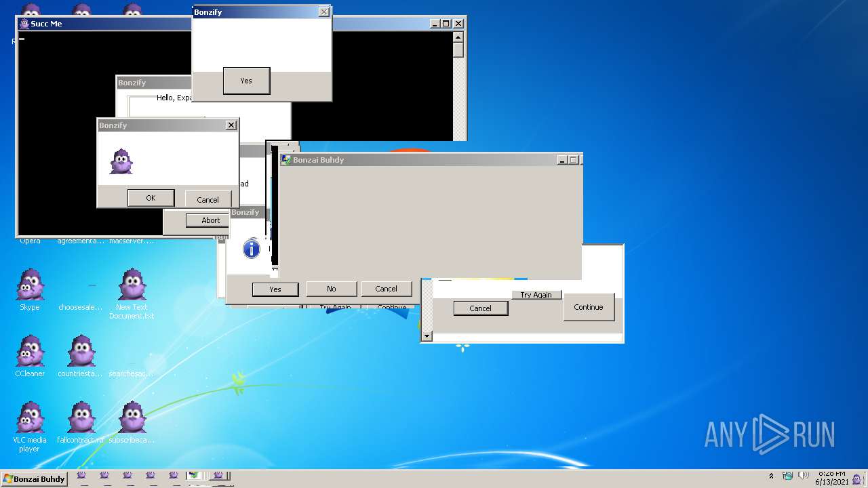Maximize the Succ Me window
The image size is (868, 488).
pyautogui.click(x=446, y=24)
